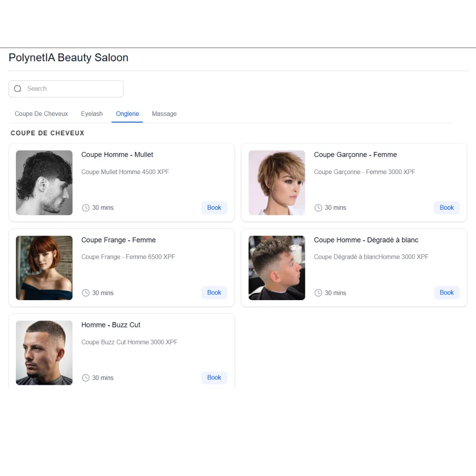Focus the Search input field
Image resolution: width=476 pixels, height=476 pixels.
66,89
